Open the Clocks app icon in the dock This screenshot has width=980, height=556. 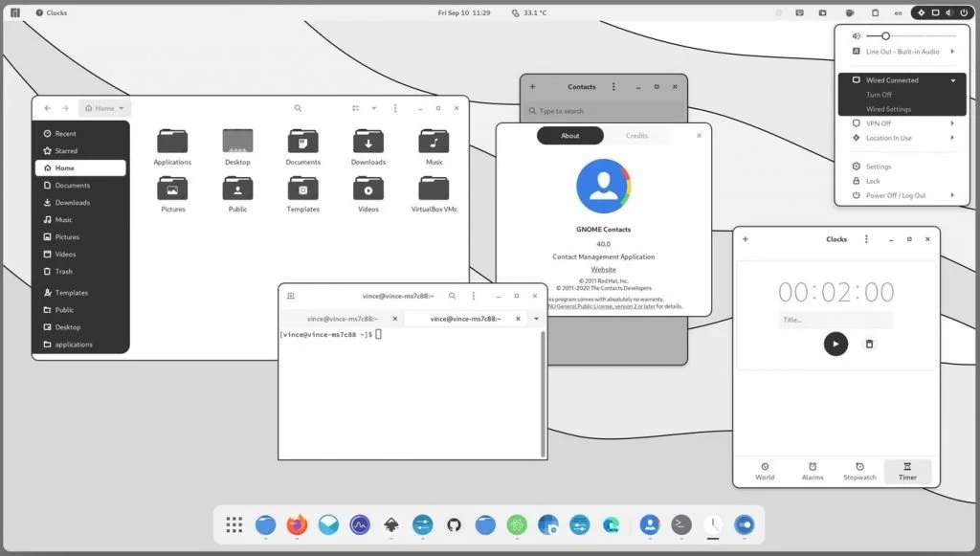pyautogui.click(x=711, y=524)
